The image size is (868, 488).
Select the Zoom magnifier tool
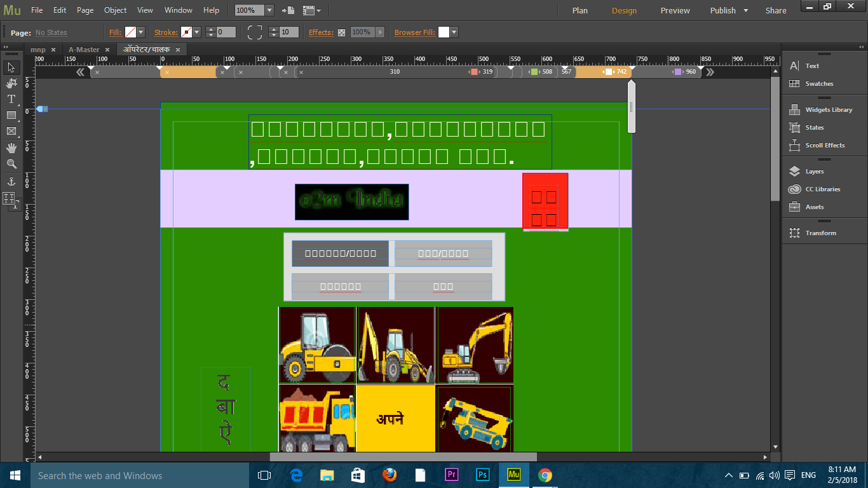[11, 164]
